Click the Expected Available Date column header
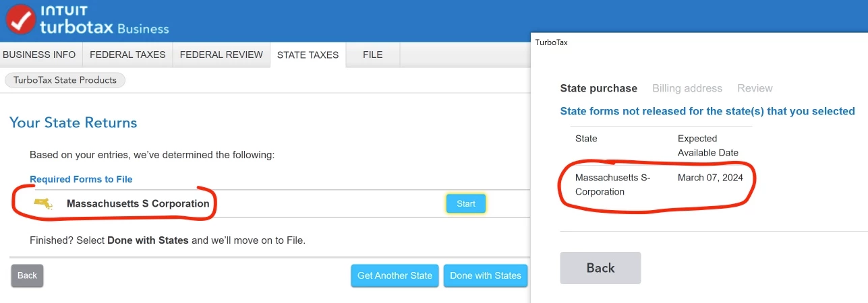Screen dimensions: 868x303 (x=708, y=145)
